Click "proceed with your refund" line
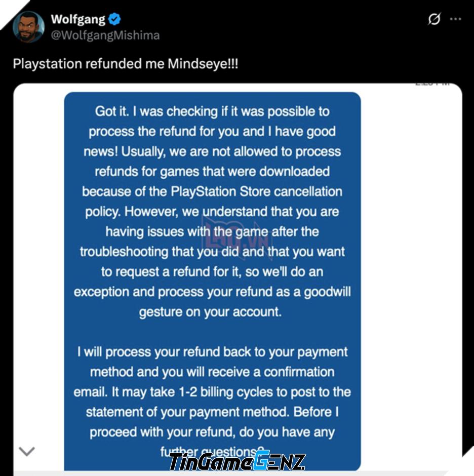 point(212,432)
